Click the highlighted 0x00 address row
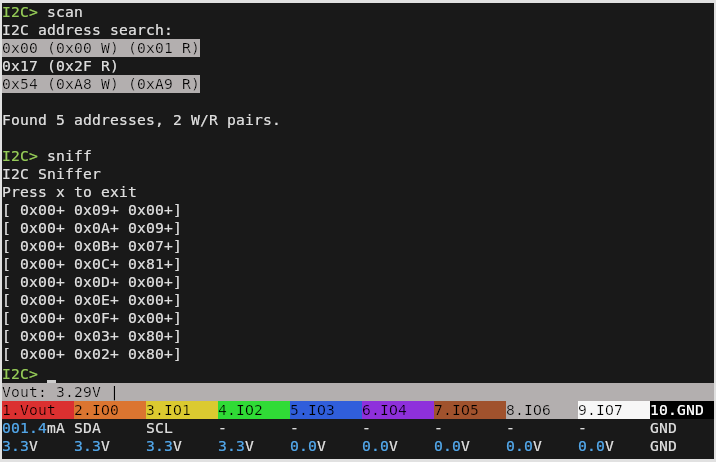This screenshot has width=716, height=462. (x=100, y=48)
